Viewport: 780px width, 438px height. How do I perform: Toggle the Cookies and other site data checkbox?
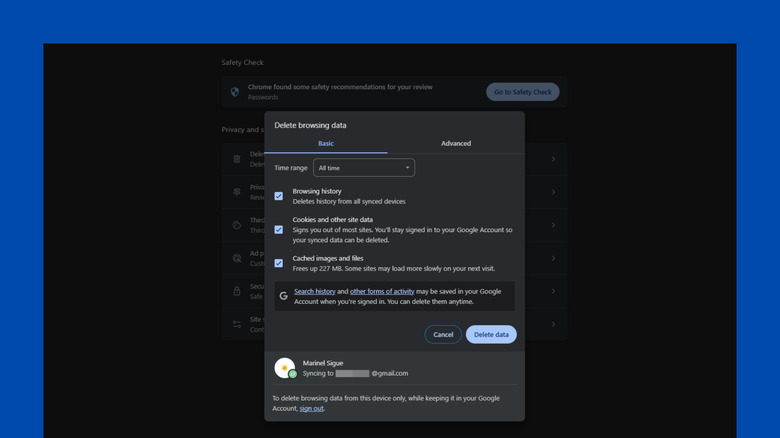click(279, 230)
